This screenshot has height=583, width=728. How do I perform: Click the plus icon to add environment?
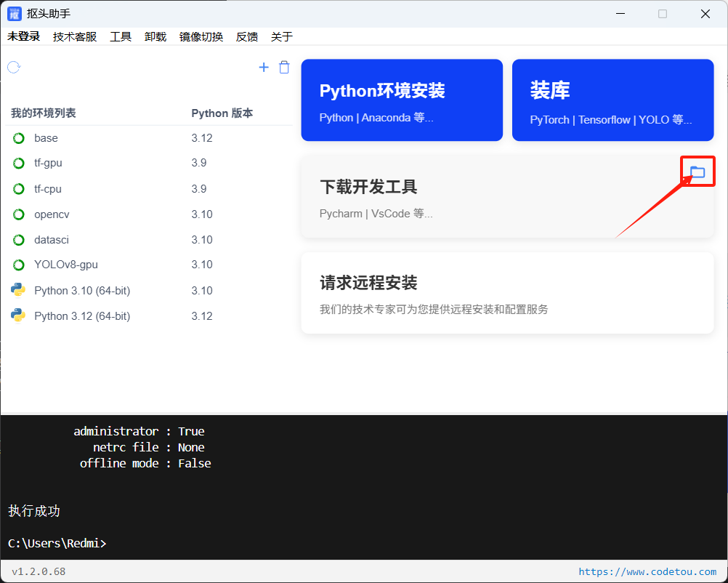pos(264,67)
